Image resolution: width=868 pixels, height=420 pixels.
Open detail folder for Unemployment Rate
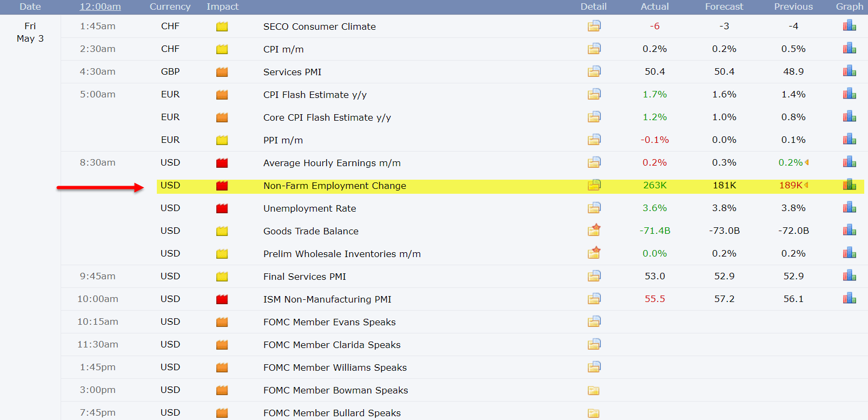pos(594,208)
